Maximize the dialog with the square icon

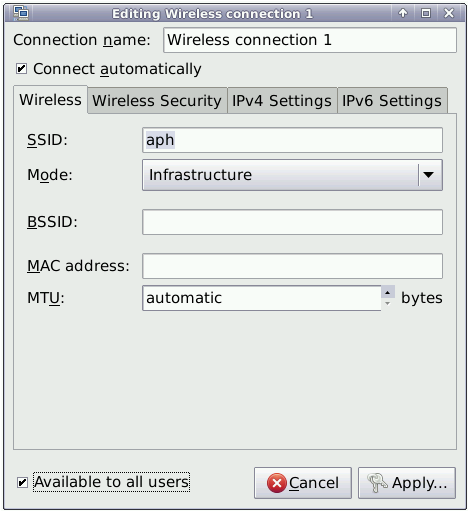(426, 13)
